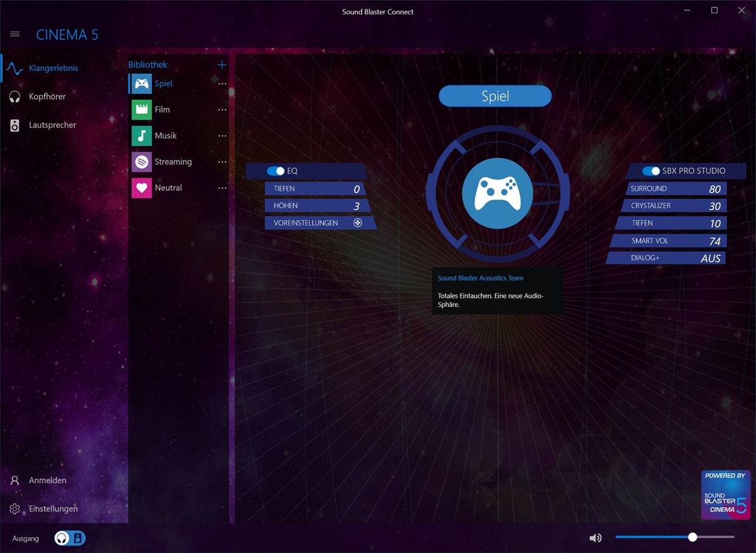The height and width of the screenshot is (553, 756).
Task: Click the Totales Eintauchen description text
Action: (x=491, y=300)
